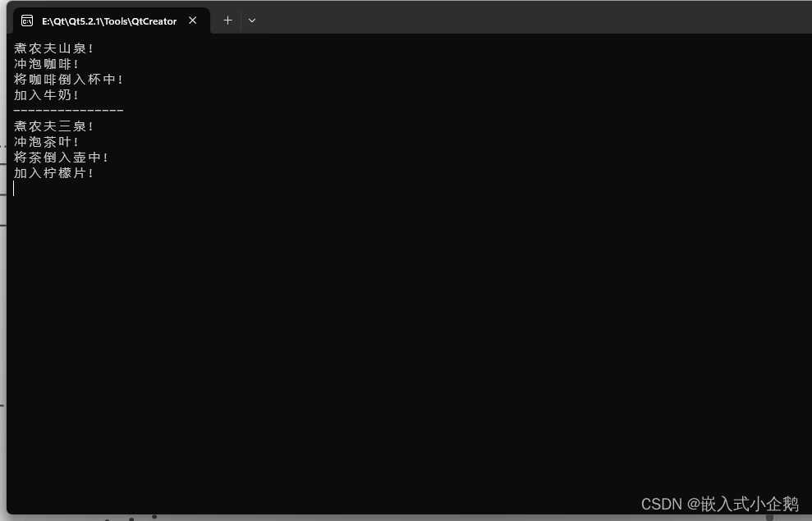Click the line '加入柠檬片!'
Image resolution: width=812 pixels, height=521 pixels.
coord(54,173)
